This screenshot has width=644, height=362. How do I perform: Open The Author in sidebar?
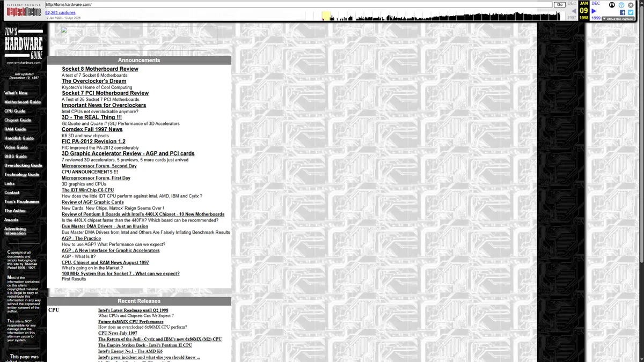[15, 211]
